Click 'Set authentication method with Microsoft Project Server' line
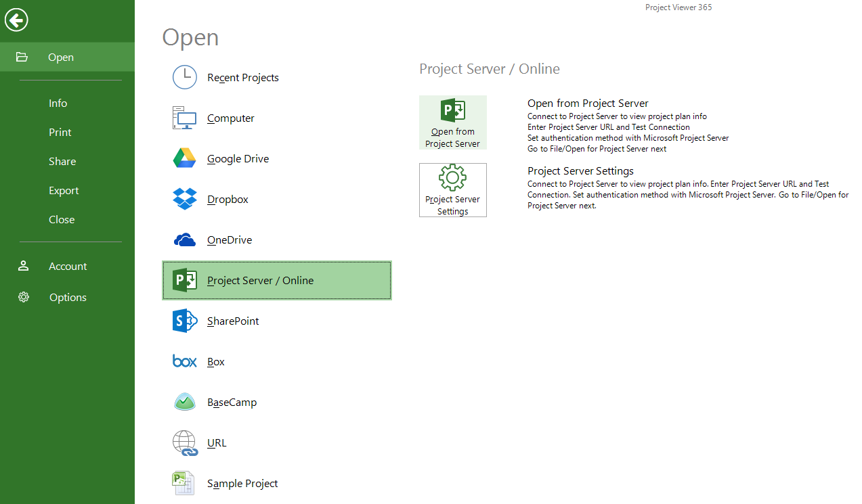Image resolution: width=862 pixels, height=504 pixels. click(628, 137)
